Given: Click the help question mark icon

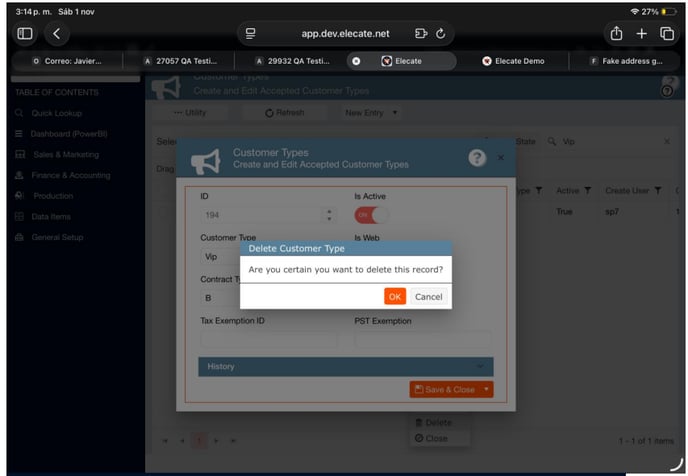Looking at the screenshot, I should [x=477, y=158].
